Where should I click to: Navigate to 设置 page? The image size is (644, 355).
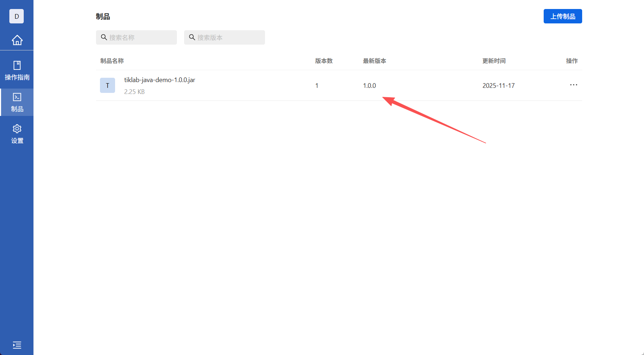tap(17, 134)
